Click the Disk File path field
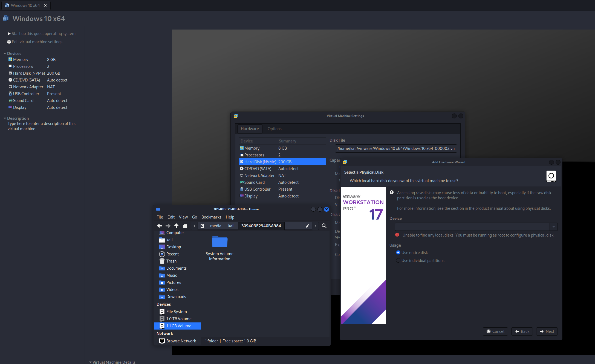This screenshot has width=595, height=364. [x=396, y=148]
